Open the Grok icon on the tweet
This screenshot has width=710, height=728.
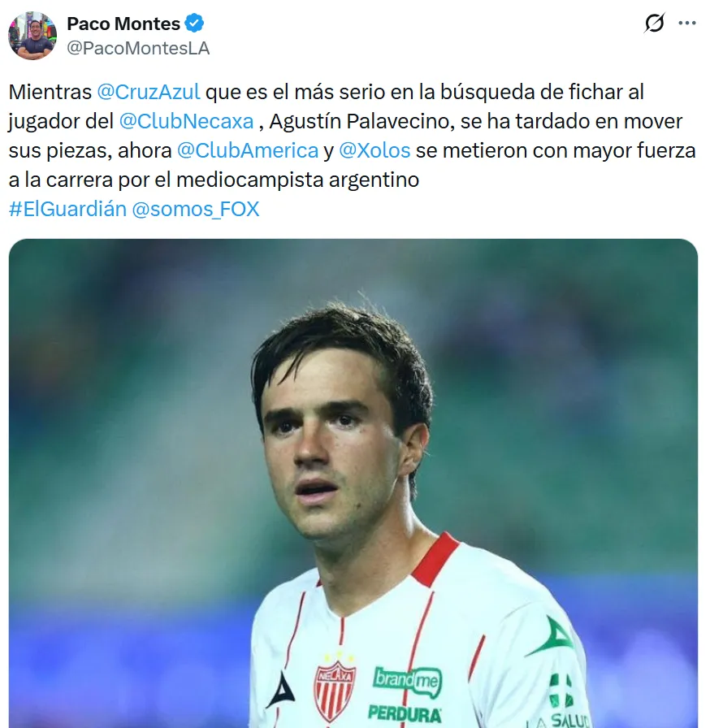pos(654,24)
